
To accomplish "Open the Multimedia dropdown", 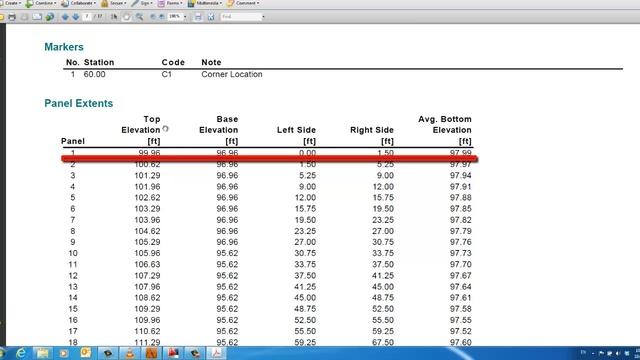I will click(205, 3).
